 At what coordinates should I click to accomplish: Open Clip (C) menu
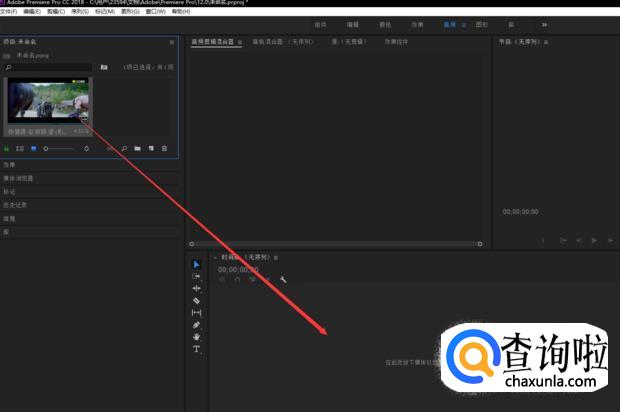point(56,11)
